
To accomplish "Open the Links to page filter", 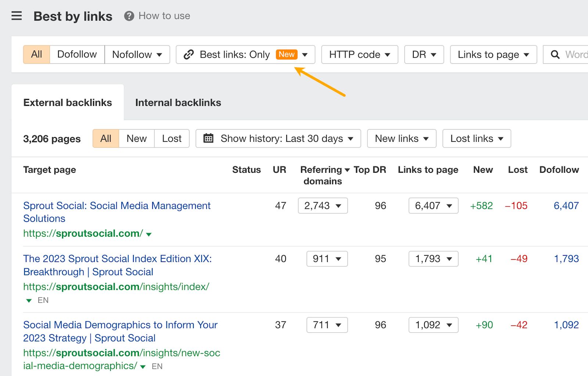I will [493, 54].
